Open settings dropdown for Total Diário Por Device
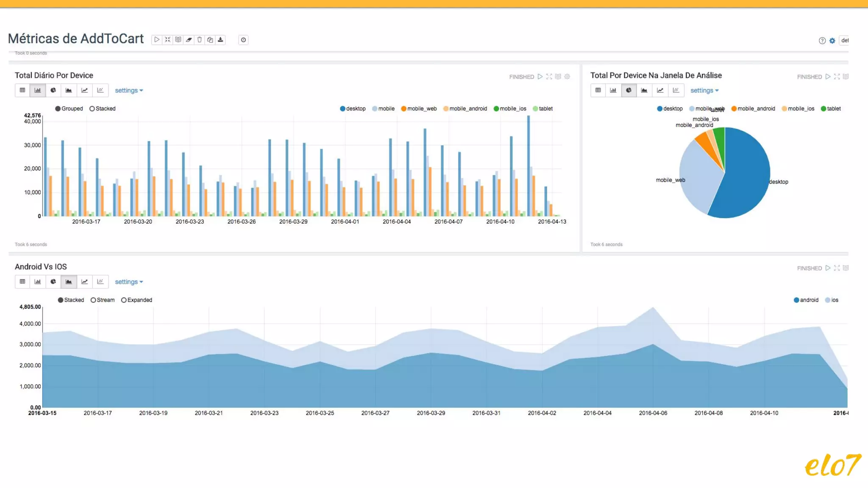This screenshot has height=488, width=868. 129,91
